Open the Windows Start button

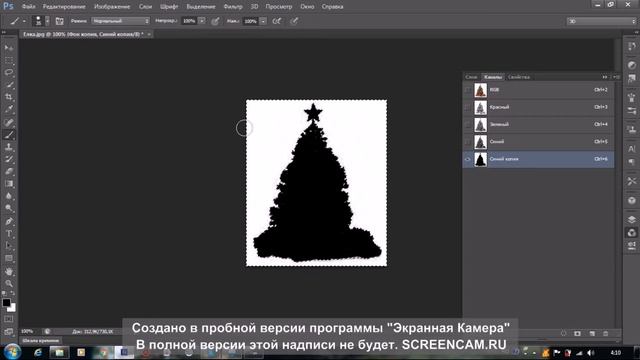click(12, 351)
